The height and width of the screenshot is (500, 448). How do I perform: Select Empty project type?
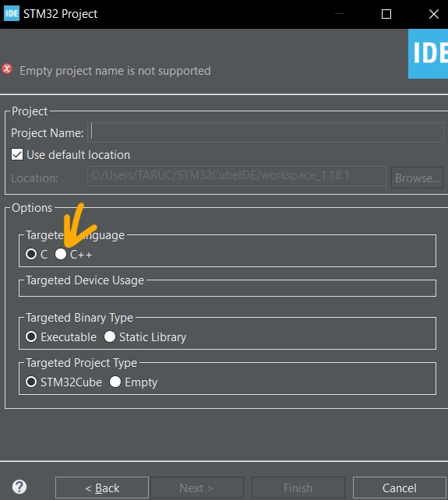tap(115, 382)
